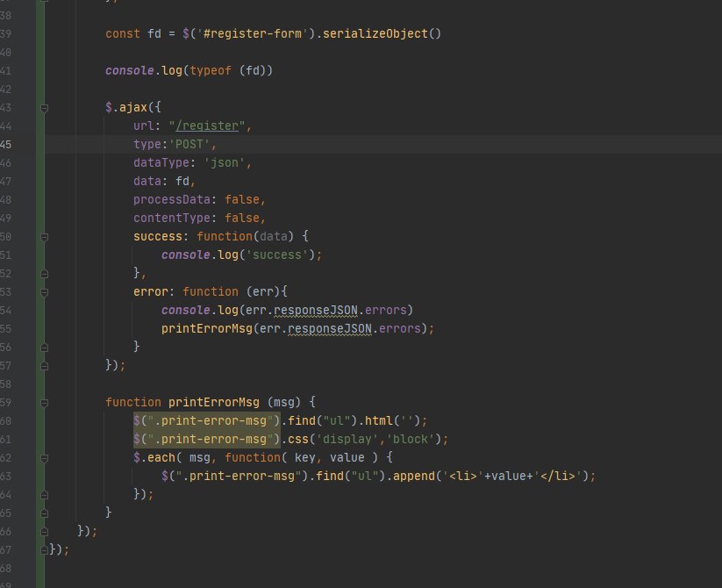Click the 'POST' string value
This screenshot has width=722, height=588.
point(189,144)
